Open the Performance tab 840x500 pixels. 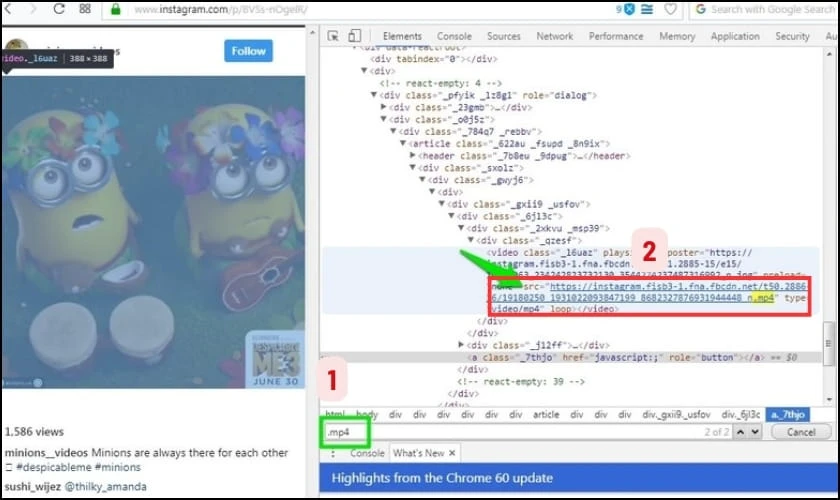pyautogui.click(x=616, y=36)
